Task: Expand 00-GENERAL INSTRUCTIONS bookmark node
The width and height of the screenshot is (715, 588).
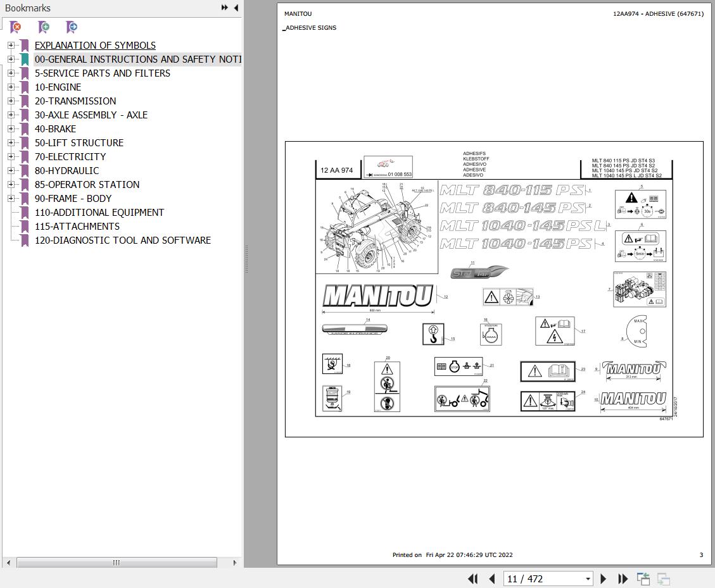Action: pos(11,59)
